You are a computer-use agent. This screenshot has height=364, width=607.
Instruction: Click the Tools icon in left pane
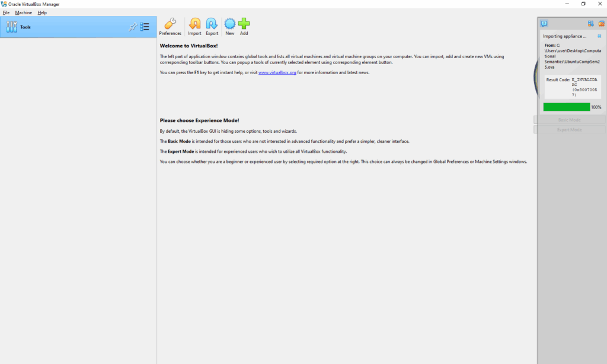point(12,27)
